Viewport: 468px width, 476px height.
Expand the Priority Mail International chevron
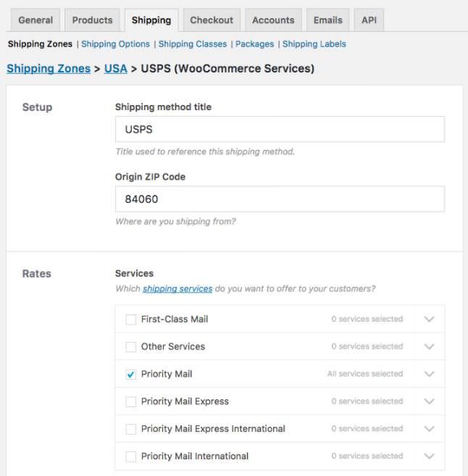(x=429, y=456)
